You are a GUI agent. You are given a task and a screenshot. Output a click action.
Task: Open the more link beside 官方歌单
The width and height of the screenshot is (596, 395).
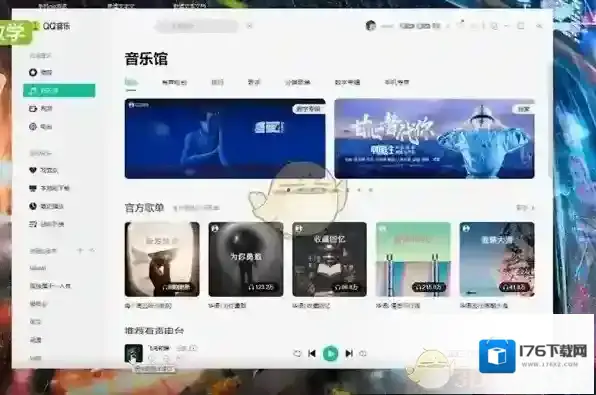(x=525, y=208)
